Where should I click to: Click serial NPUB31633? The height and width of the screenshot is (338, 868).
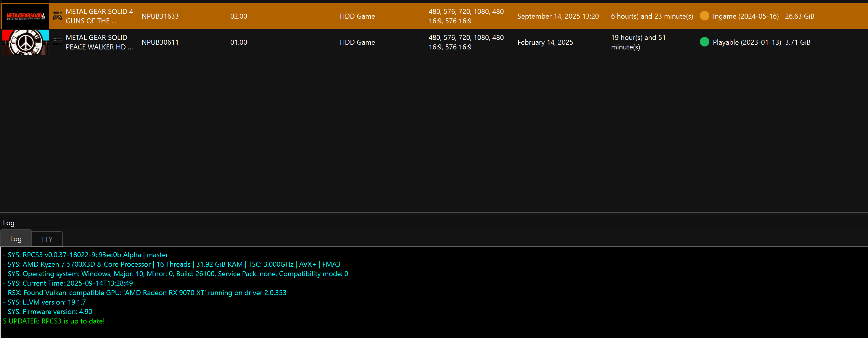[160, 16]
